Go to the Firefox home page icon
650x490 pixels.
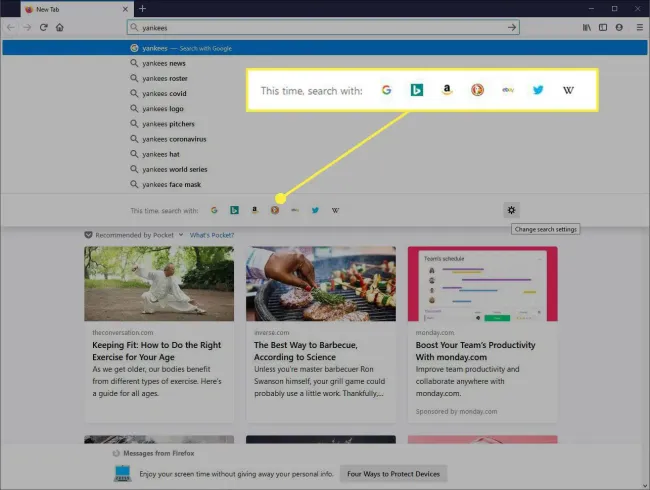[x=60, y=27]
